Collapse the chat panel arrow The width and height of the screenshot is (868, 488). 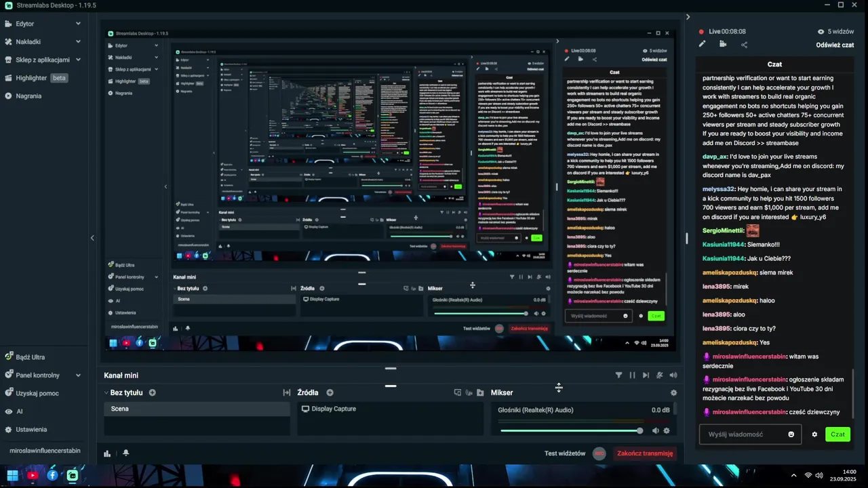pyautogui.click(x=688, y=17)
